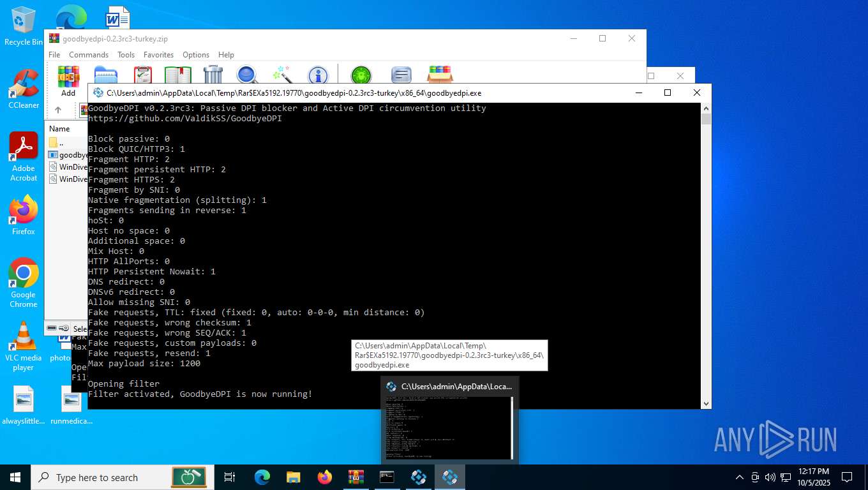Open File Explorer from the taskbar
868x490 pixels.
tap(294, 477)
